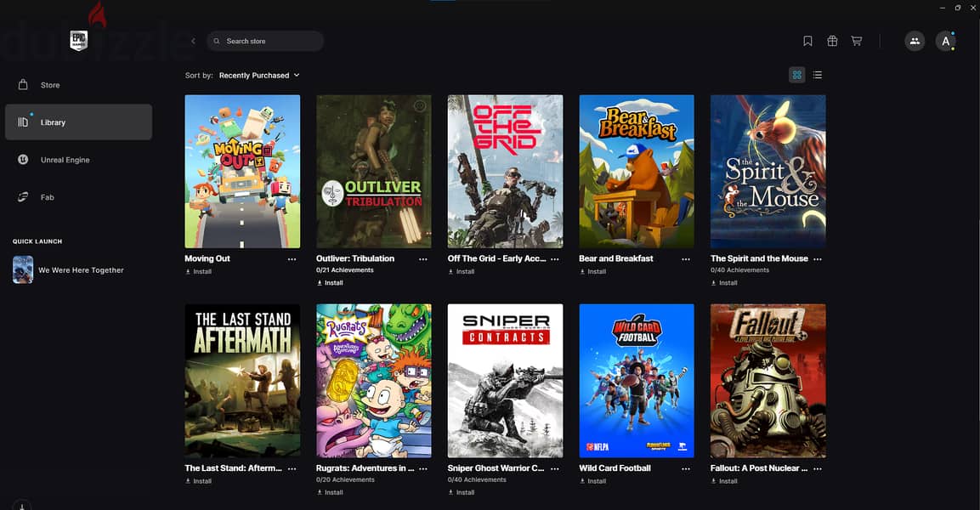Click Spirit and the Mouse 0/40 Achievements

(x=740, y=270)
